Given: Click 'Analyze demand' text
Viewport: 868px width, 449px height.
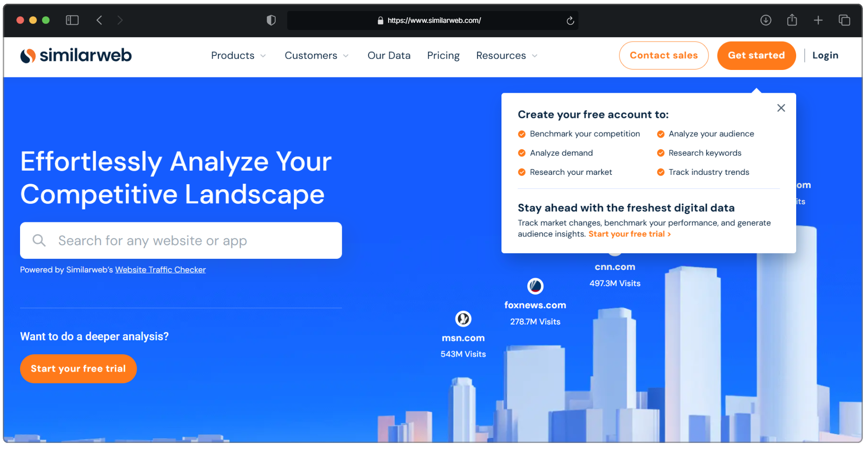Looking at the screenshot, I should tap(561, 153).
